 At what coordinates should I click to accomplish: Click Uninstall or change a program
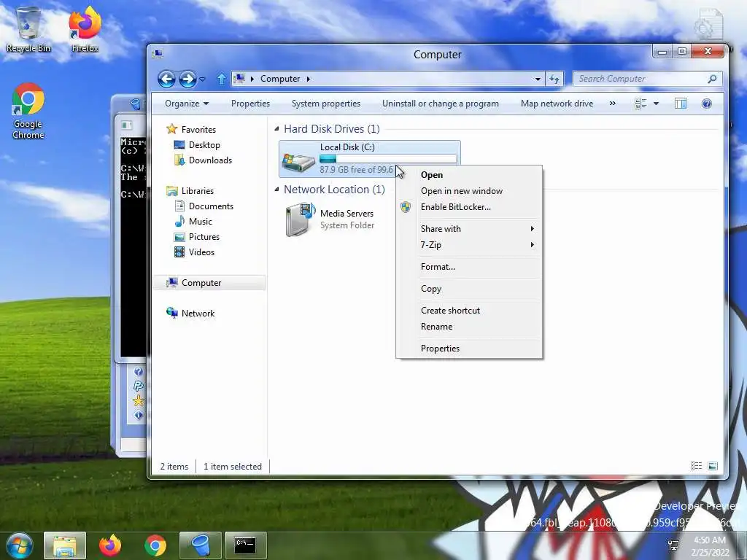point(440,104)
